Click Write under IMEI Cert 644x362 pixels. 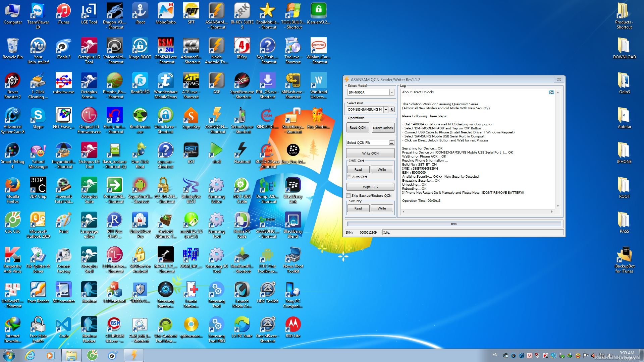pyautogui.click(x=382, y=170)
